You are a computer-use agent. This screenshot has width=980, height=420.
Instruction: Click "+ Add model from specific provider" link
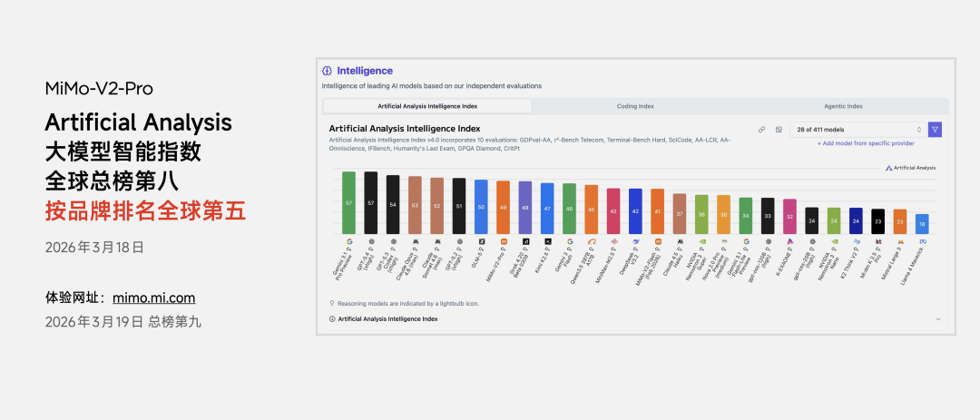(x=866, y=143)
